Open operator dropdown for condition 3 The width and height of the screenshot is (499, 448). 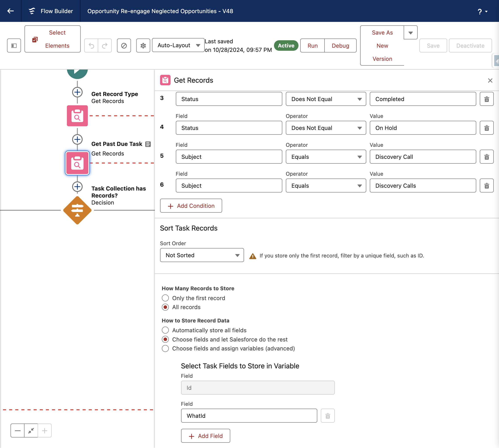pos(326,99)
